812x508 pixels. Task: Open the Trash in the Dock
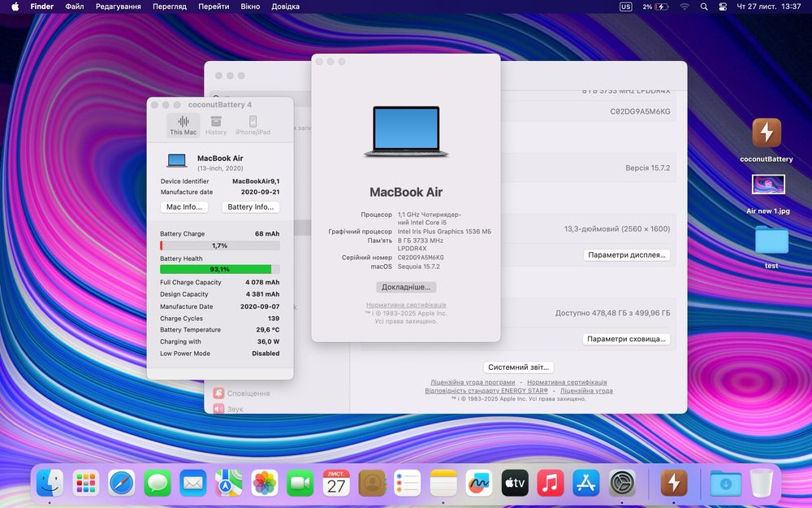click(x=762, y=483)
